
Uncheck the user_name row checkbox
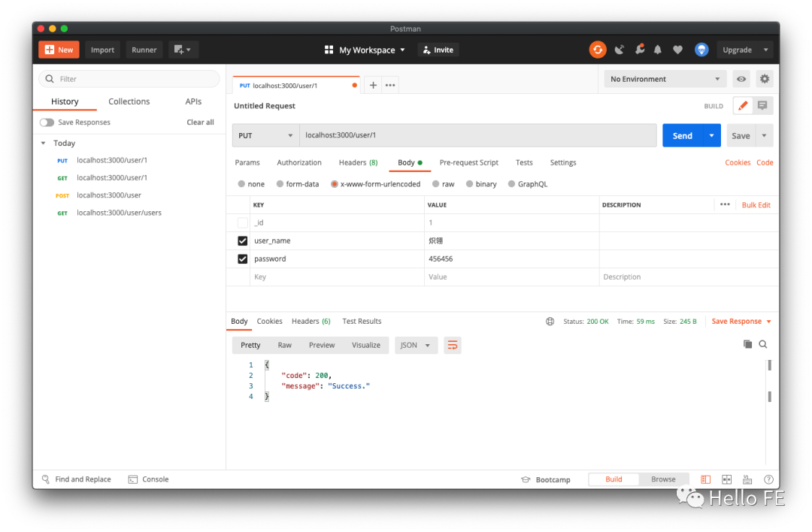(242, 240)
